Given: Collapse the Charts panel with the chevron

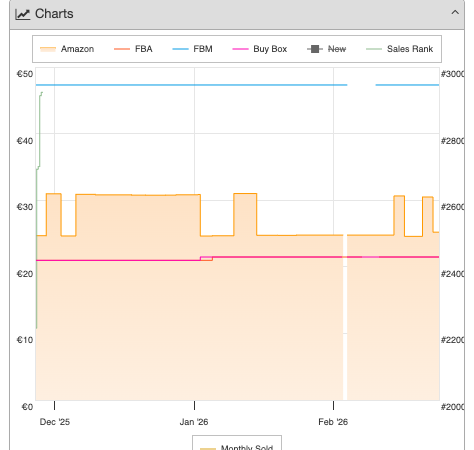Looking at the screenshot, I should [455, 13].
